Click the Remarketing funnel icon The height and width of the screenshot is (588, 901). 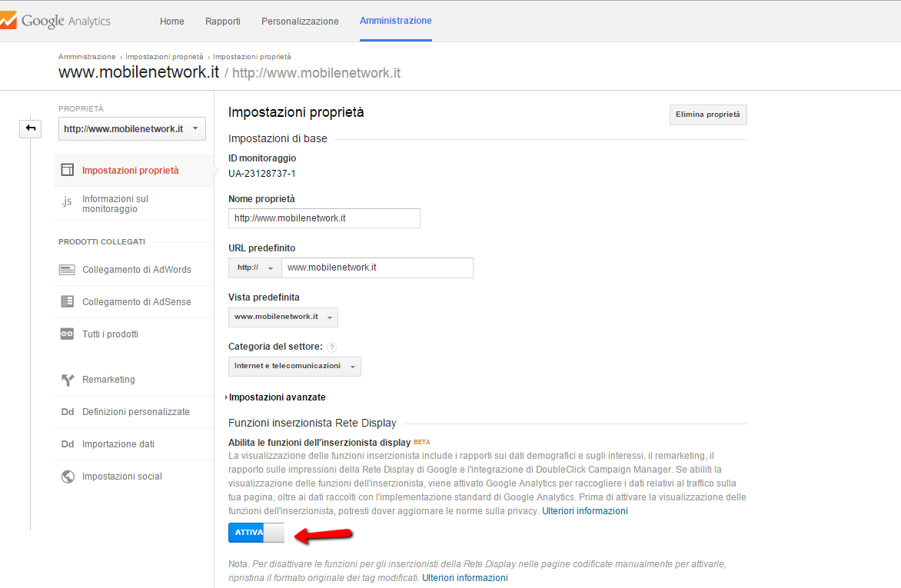[x=68, y=380]
